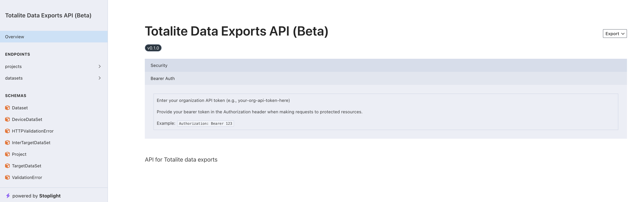Open the Dataset schema page
The width and height of the screenshot is (644, 202).
(54, 108)
